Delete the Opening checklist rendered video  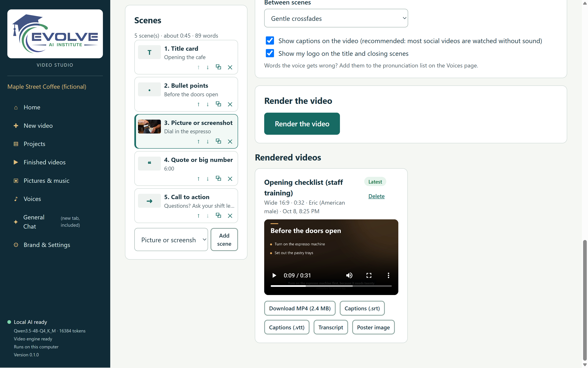pyautogui.click(x=376, y=196)
